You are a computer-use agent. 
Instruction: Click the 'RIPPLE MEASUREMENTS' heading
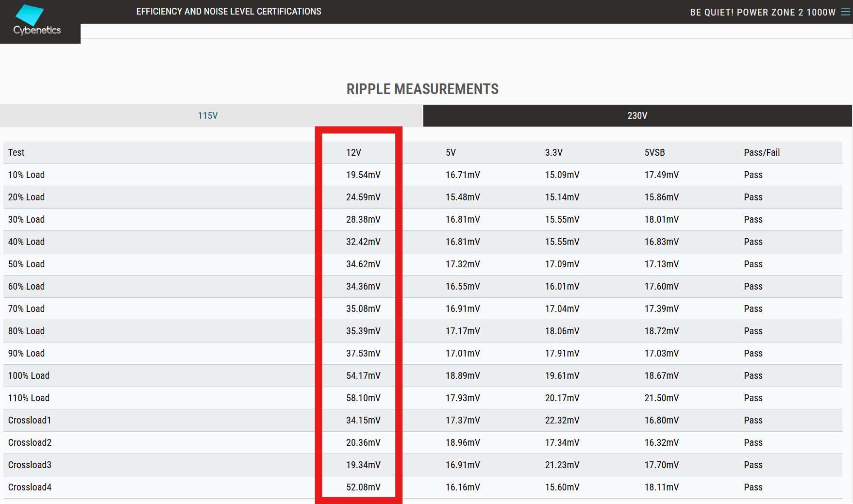click(422, 89)
